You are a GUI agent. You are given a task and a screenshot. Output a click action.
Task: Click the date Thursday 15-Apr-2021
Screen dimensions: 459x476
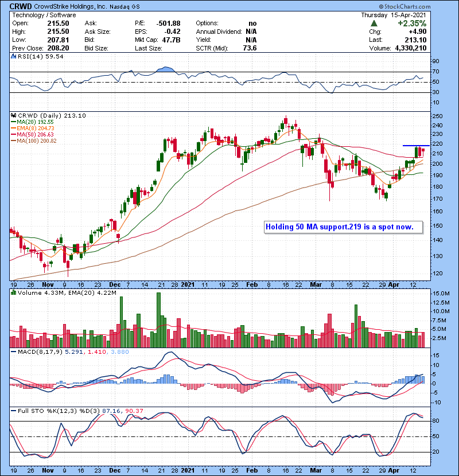394,15
